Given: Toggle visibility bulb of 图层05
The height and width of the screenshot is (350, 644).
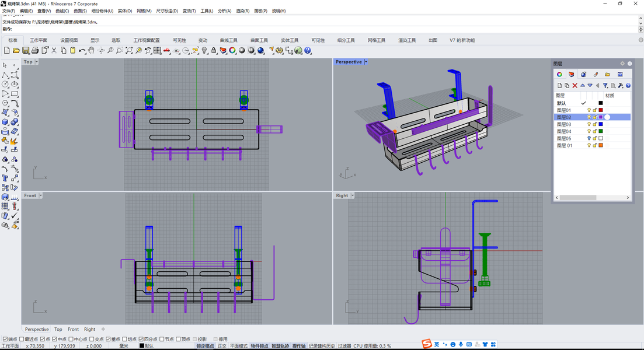Looking at the screenshot, I should (x=589, y=138).
